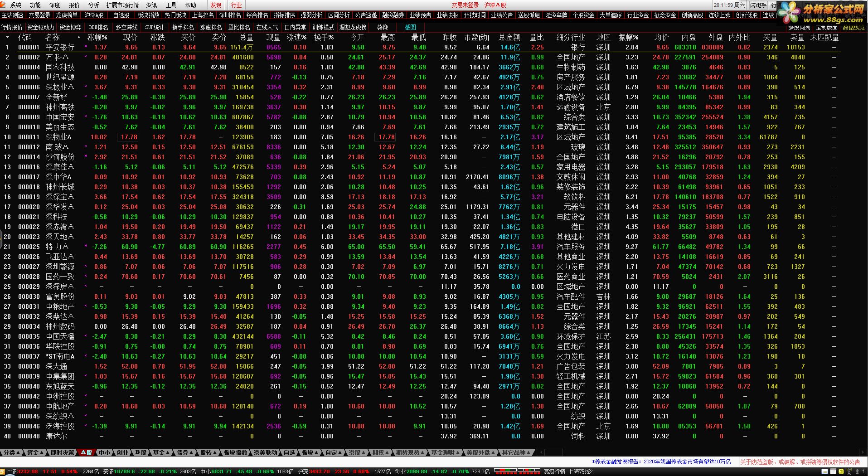Image resolution: width=868 pixels, height=476 pixels.
Task: Click 多股同列 button
Action: 800,28
